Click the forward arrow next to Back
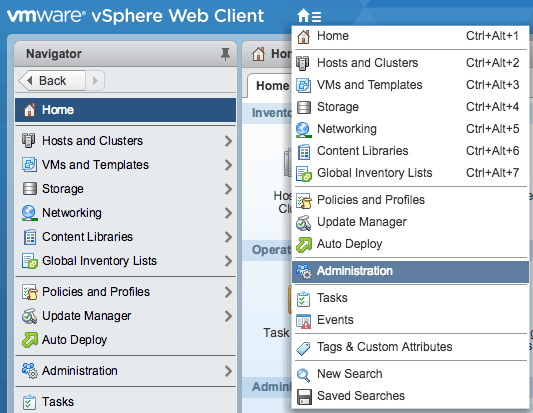This screenshot has height=413, width=533. click(x=95, y=81)
